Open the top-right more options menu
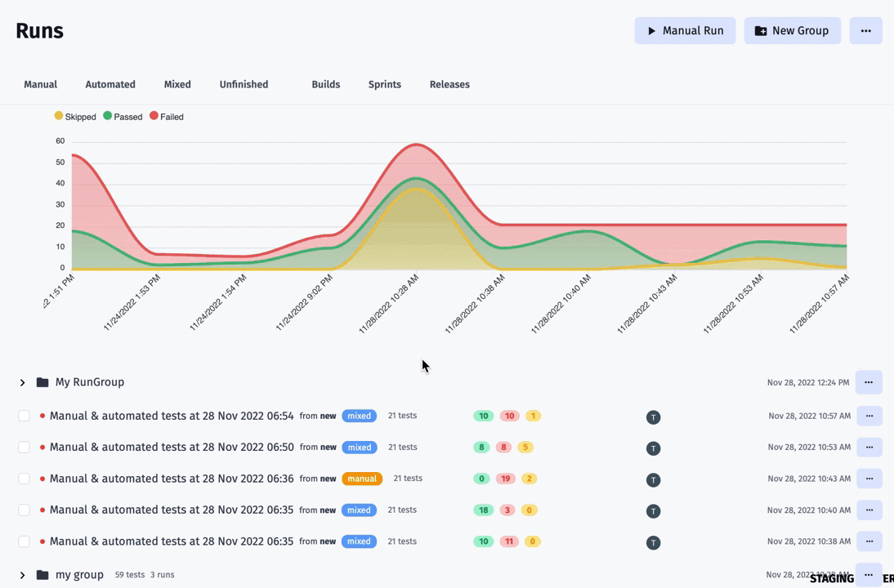This screenshot has height=588, width=894. tap(865, 31)
